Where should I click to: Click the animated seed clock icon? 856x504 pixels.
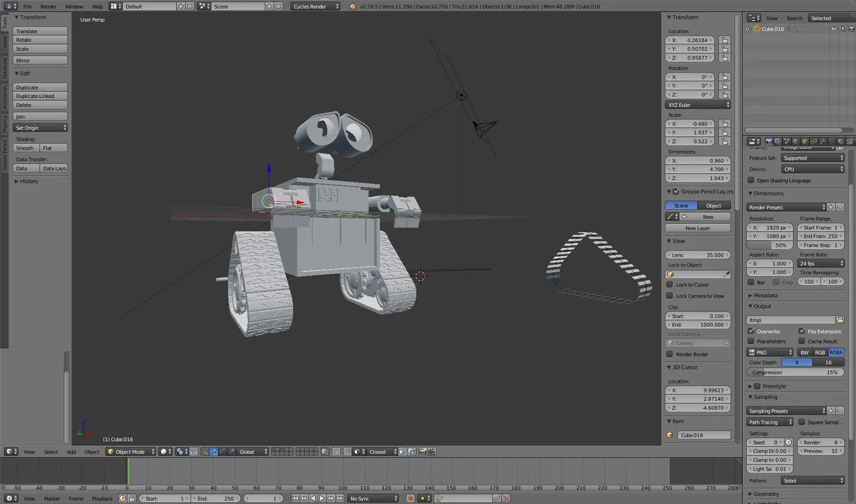coord(788,442)
